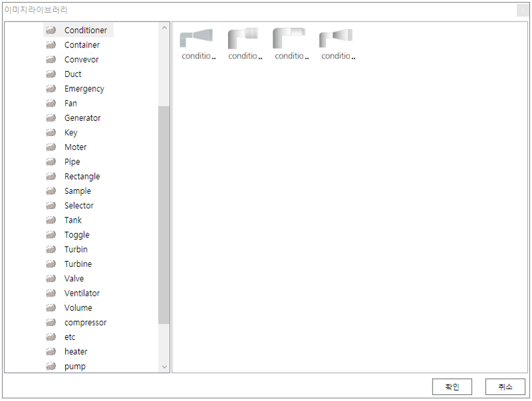532x401 pixels.
Task: Select the Ventilator category
Action: pos(82,293)
